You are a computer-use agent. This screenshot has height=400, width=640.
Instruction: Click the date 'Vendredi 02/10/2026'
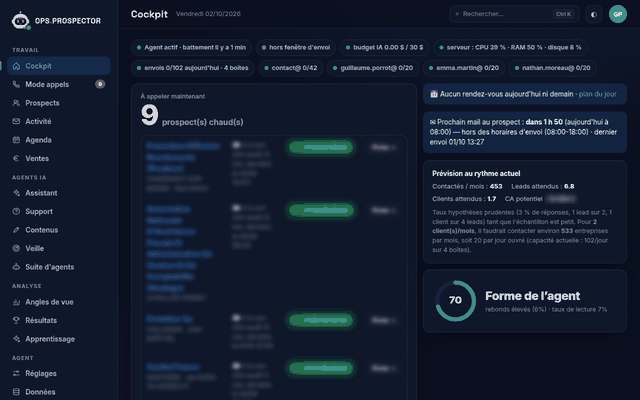click(x=208, y=14)
